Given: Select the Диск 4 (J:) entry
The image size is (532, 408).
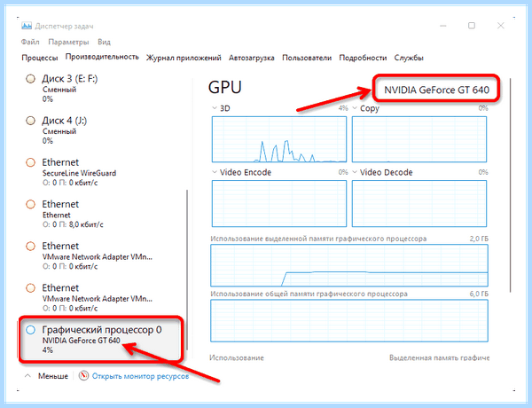Looking at the screenshot, I should click(x=102, y=130).
